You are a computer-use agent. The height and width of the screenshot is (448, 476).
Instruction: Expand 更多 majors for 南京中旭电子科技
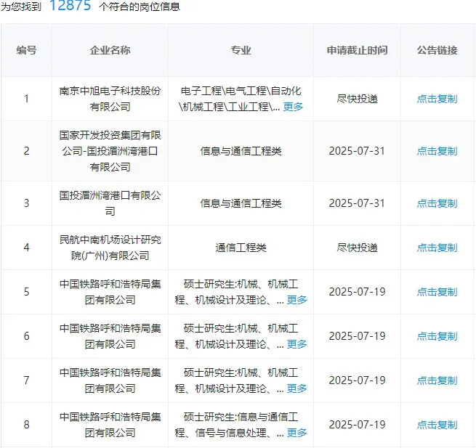(293, 107)
